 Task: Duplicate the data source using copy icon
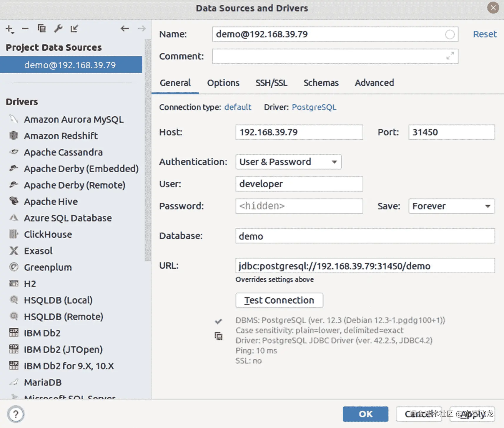(x=41, y=28)
